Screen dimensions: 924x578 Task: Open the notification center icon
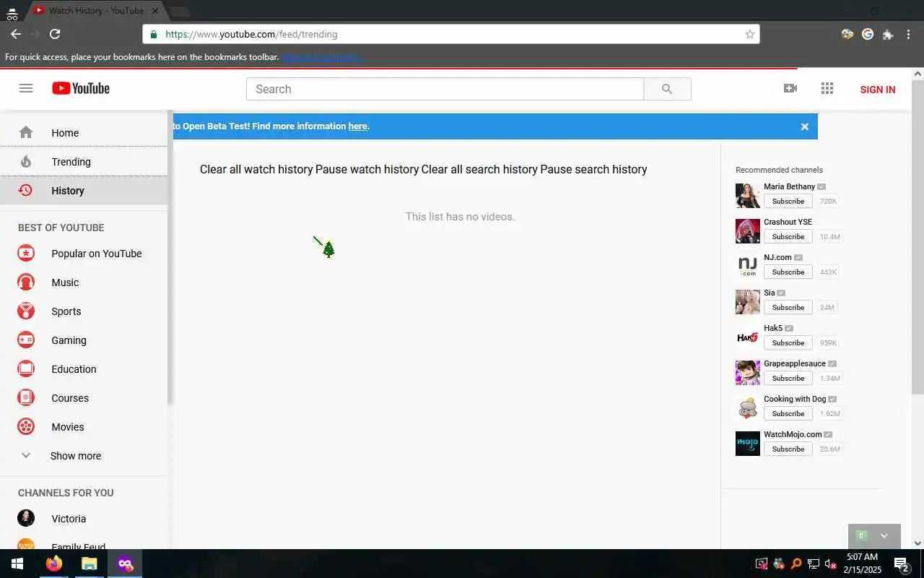[x=901, y=564]
